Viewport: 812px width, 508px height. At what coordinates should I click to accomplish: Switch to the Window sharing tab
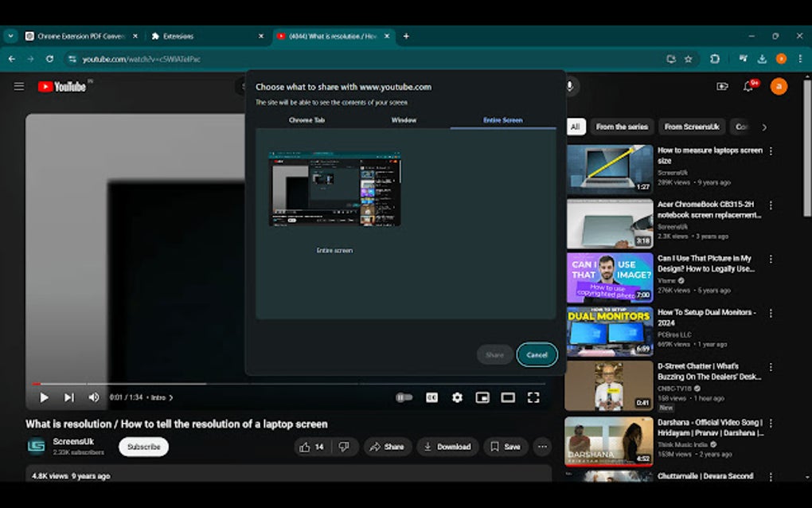(x=403, y=119)
